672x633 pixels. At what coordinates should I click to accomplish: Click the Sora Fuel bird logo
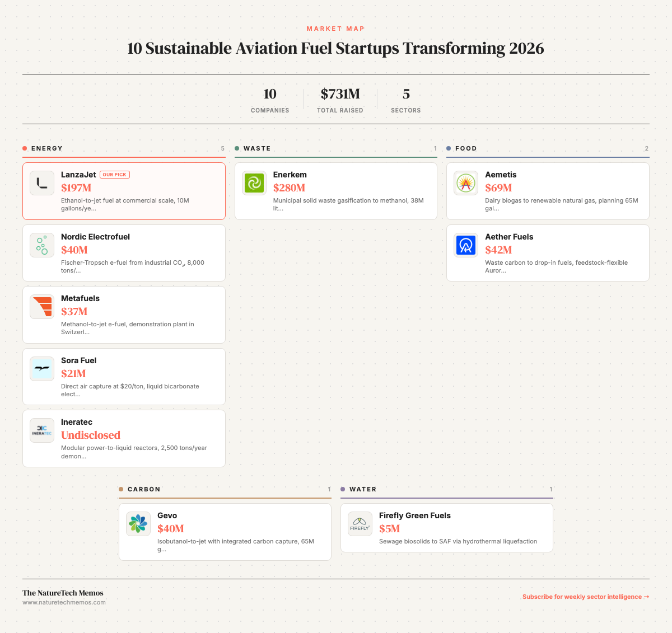click(x=42, y=369)
